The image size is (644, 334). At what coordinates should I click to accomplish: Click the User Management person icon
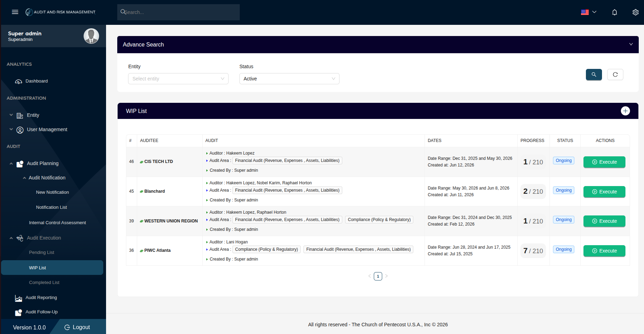[x=20, y=130]
